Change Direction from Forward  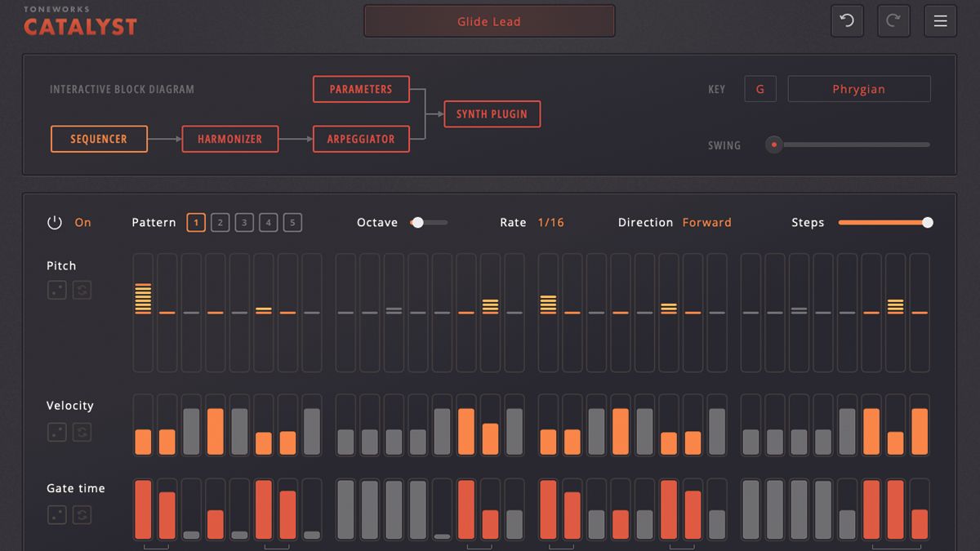706,221
